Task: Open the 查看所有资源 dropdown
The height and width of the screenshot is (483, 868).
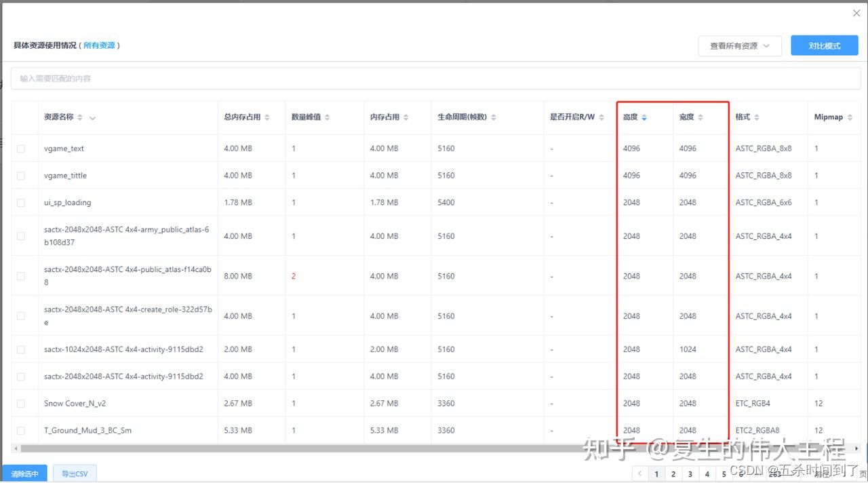Action: coord(740,45)
